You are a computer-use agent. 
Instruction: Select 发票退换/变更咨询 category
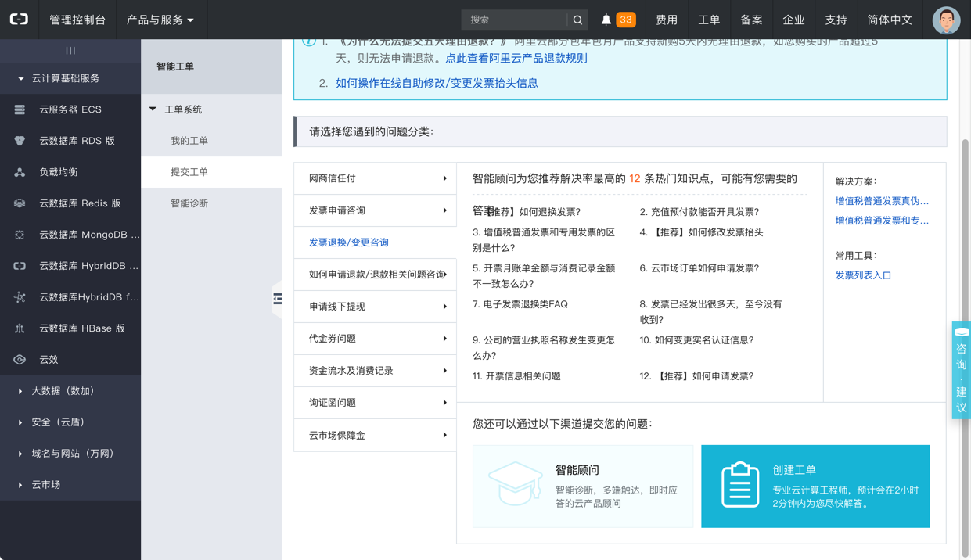(x=375, y=242)
